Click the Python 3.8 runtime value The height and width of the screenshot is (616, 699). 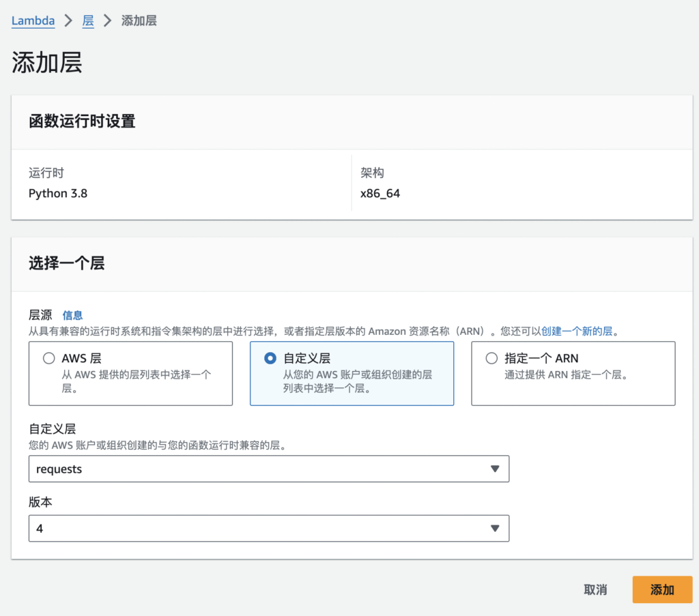pos(58,194)
